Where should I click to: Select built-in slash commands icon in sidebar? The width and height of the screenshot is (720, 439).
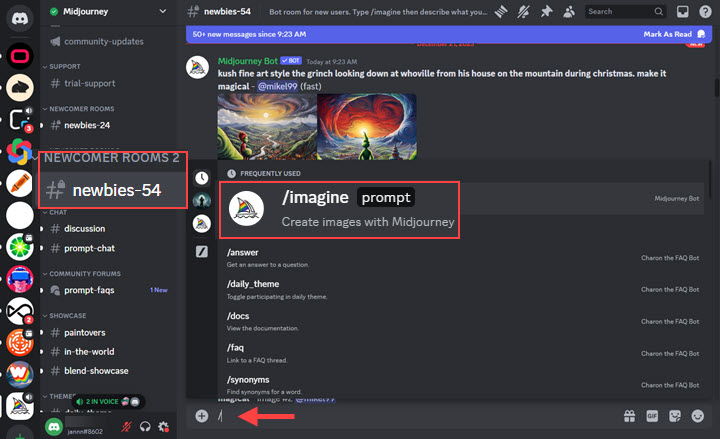click(202, 251)
